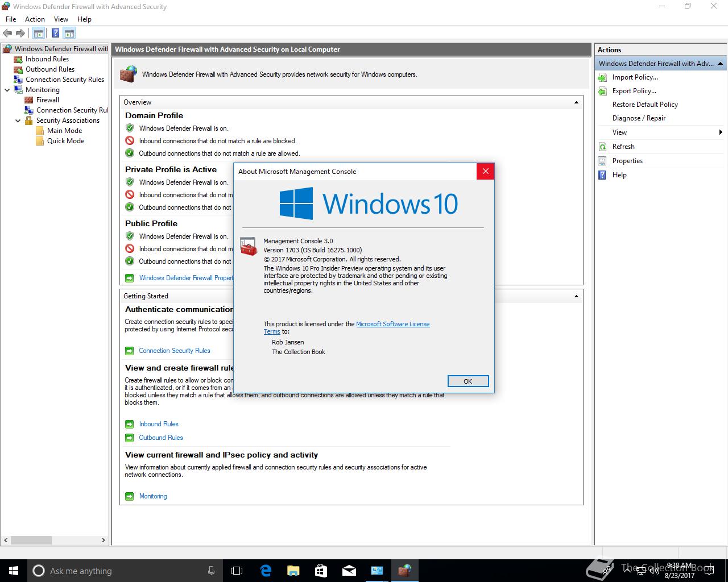Click the Cortana microphone icon
The image size is (728, 582).
coord(211,571)
